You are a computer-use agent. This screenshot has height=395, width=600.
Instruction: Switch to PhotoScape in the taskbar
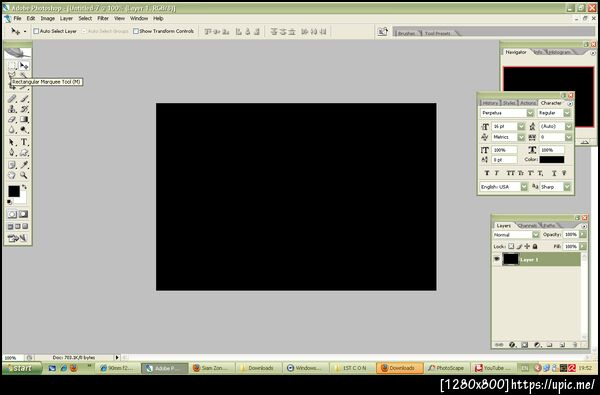(x=446, y=368)
